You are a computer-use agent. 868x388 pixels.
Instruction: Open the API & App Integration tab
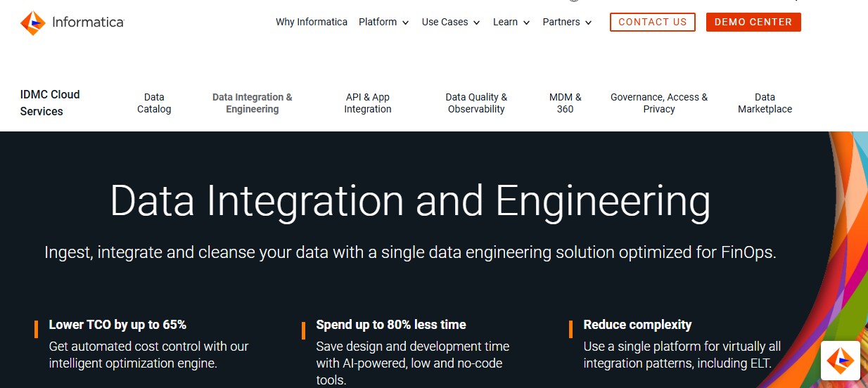click(368, 103)
